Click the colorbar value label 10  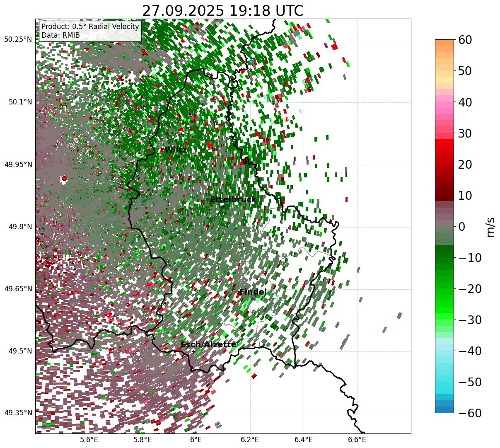[x=466, y=195]
